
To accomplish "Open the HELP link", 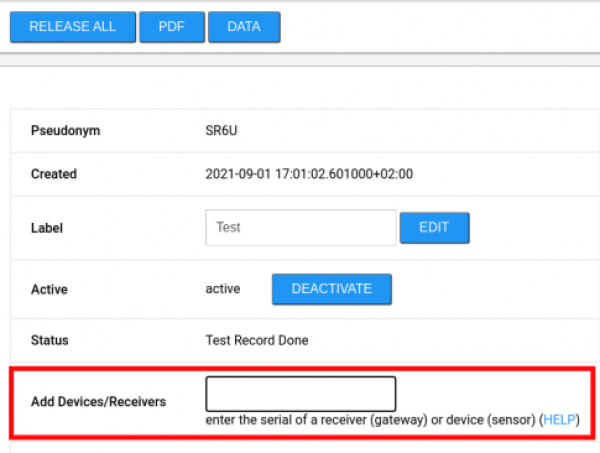I will 559,420.
